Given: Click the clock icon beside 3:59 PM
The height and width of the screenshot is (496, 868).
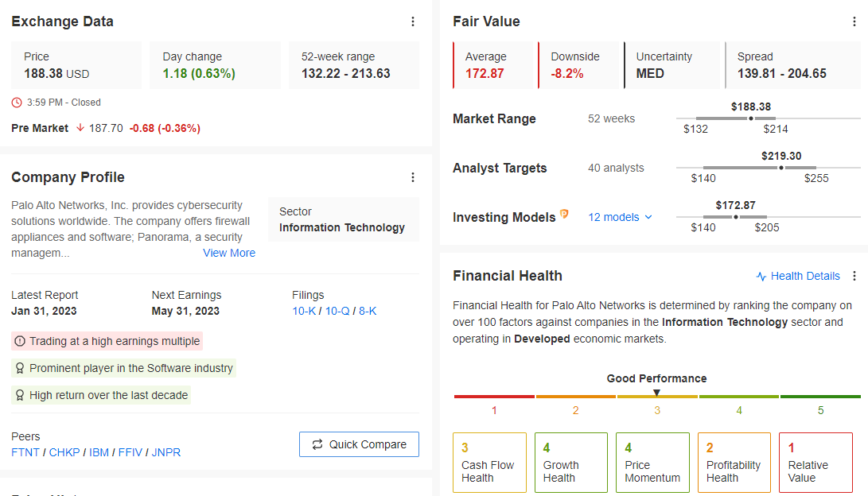Looking at the screenshot, I should pyautogui.click(x=18, y=103).
